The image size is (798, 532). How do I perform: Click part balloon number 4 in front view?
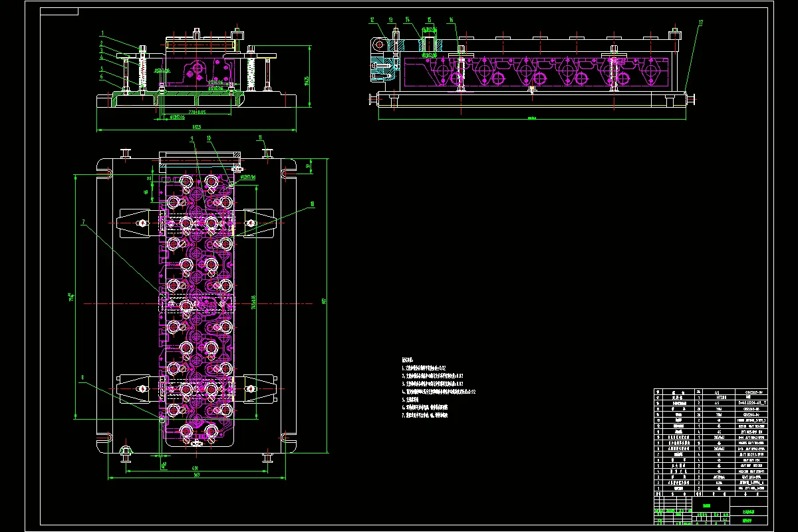(x=103, y=57)
